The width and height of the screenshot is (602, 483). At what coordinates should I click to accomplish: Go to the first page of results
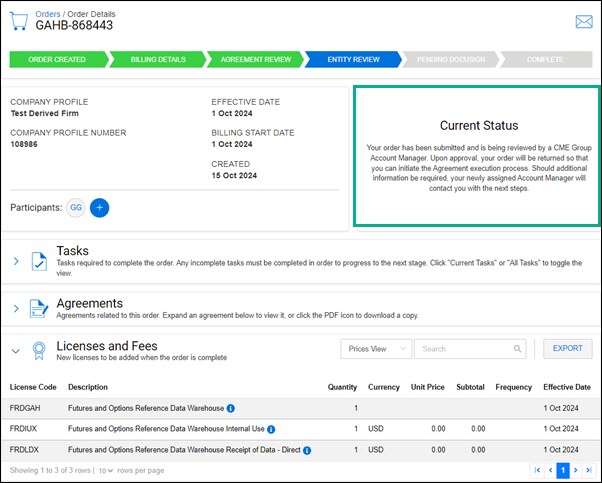click(x=537, y=469)
